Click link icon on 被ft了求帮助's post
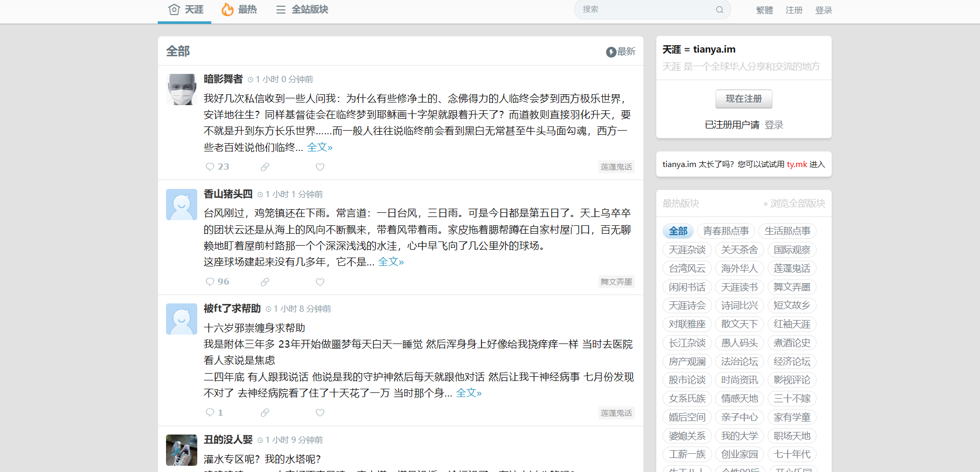Viewport: 980px width, 472px height. coord(265,413)
